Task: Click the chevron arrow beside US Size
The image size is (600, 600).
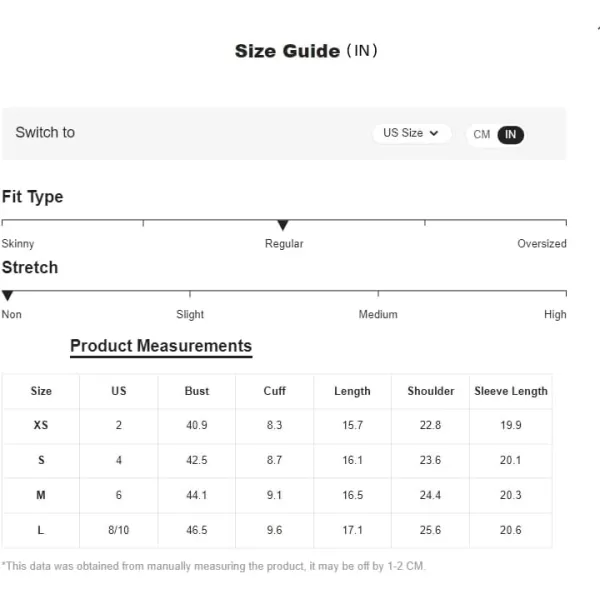Action: pos(434,133)
